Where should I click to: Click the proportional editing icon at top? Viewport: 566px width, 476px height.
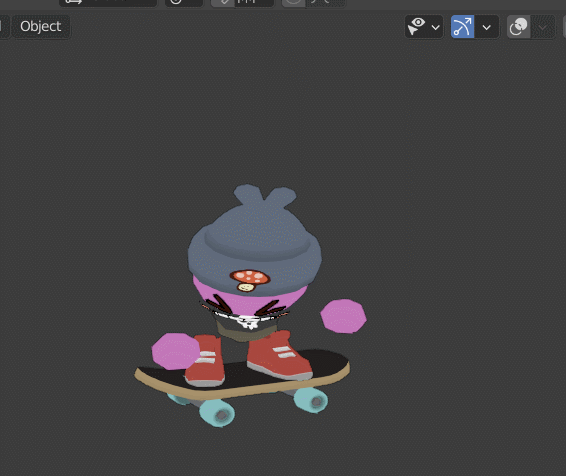(293, 3)
